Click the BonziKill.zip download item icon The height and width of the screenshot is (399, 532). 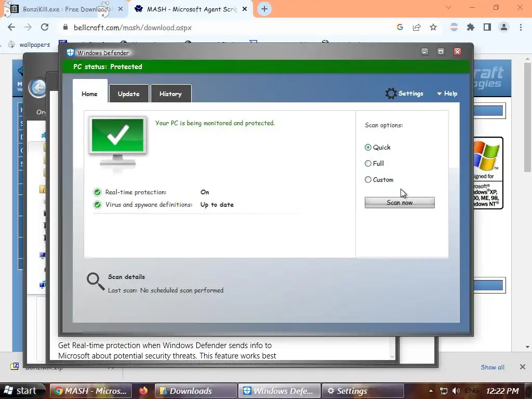point(15,366)
